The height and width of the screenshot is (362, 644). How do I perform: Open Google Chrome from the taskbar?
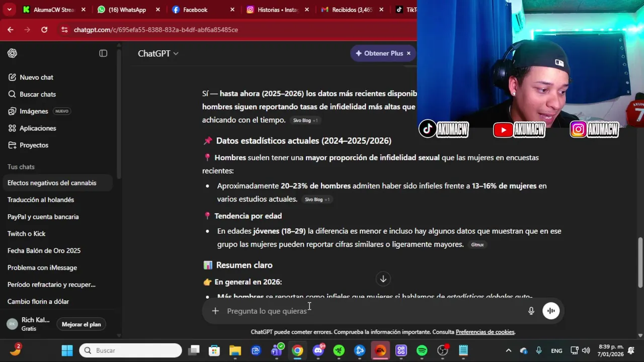click(297, 350)
